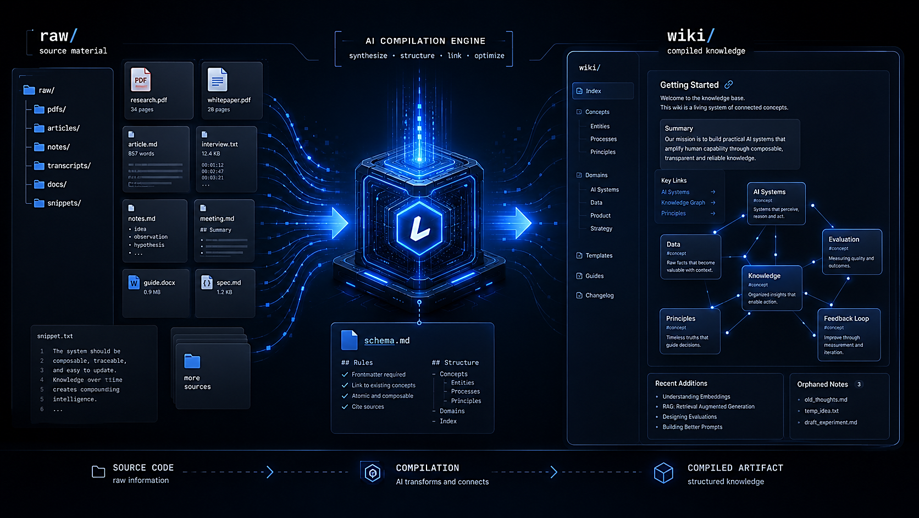Click the code braces icon on spec.md
The height and width of the screenshot is (518, 919).
click(x=206, y=282)
